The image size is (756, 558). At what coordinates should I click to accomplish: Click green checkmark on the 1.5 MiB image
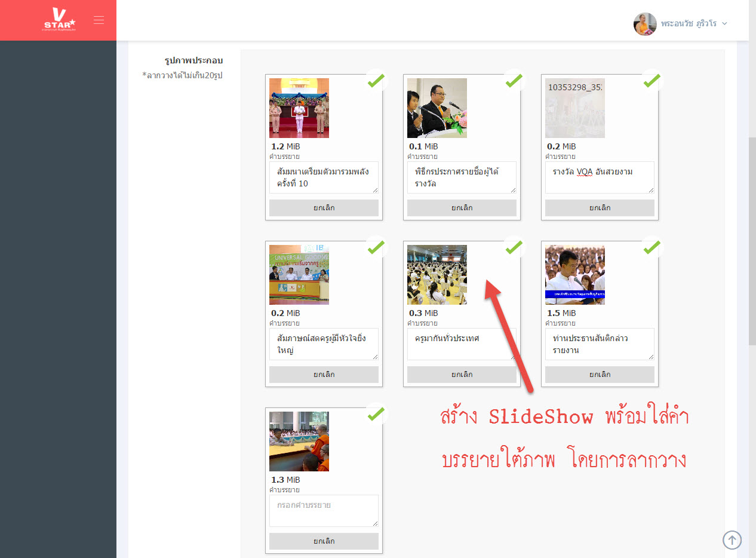(x=651, y=247)
